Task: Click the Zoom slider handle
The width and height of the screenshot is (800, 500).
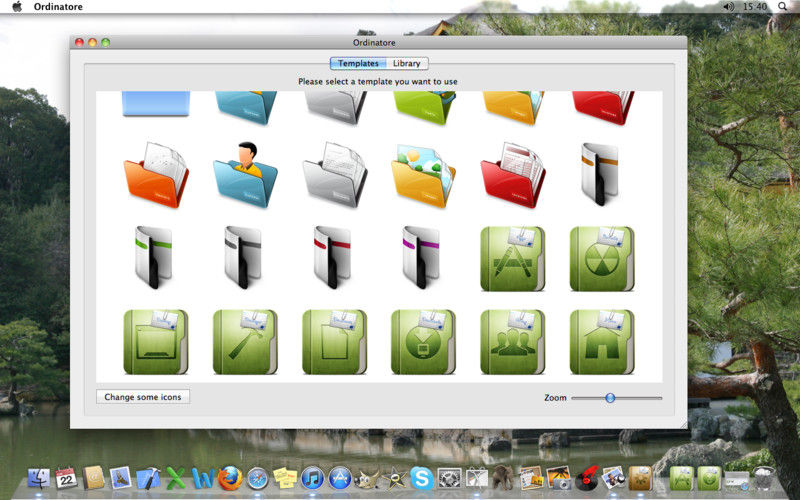Action: 610,397
